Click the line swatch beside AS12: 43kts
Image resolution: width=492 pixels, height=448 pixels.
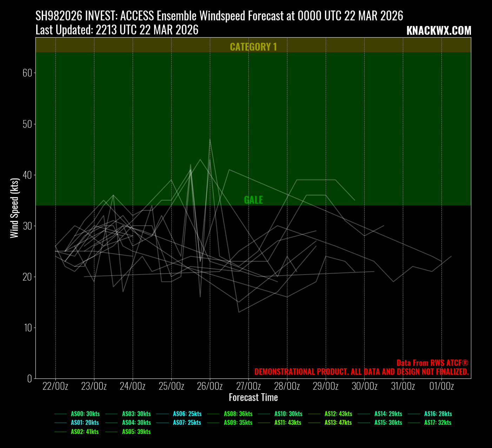click(314, 414)
